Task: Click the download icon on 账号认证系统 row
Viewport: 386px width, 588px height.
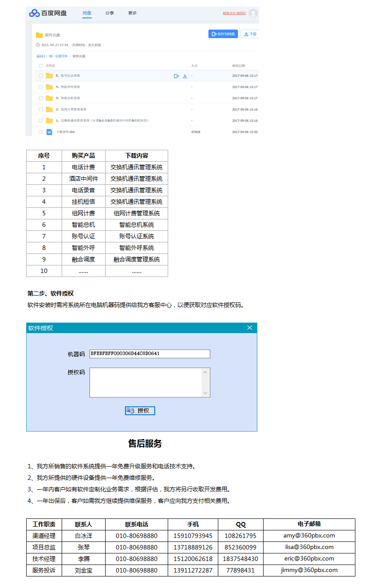Action: coord(185,76)
